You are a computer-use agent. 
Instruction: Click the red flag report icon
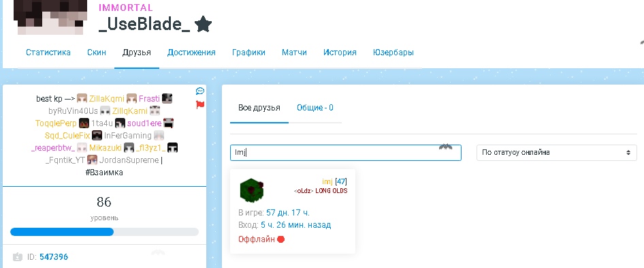[x=200, y=104]
